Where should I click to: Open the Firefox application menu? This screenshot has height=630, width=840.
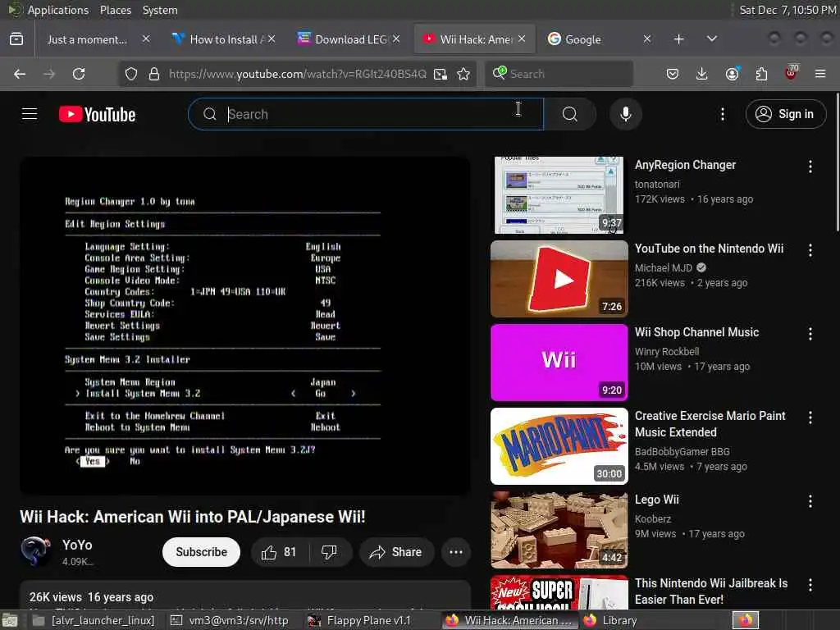pos(820,74)
